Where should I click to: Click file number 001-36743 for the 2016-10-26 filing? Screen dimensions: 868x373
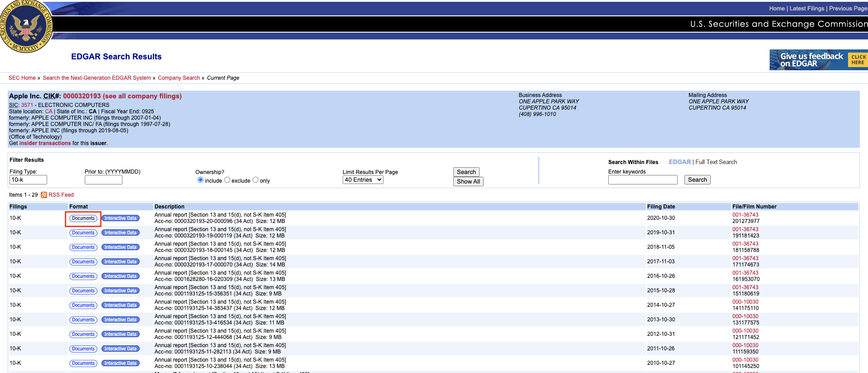745,273
